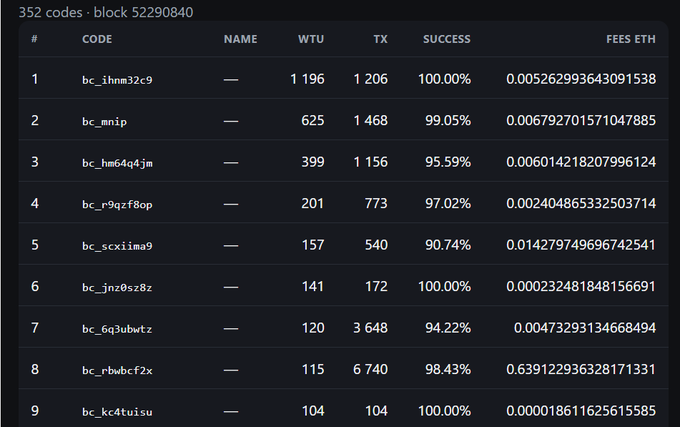Click success rate 90.74%
Image resolution: width=680 pixels, height=427 pixels.
click(x=448, y=245)
